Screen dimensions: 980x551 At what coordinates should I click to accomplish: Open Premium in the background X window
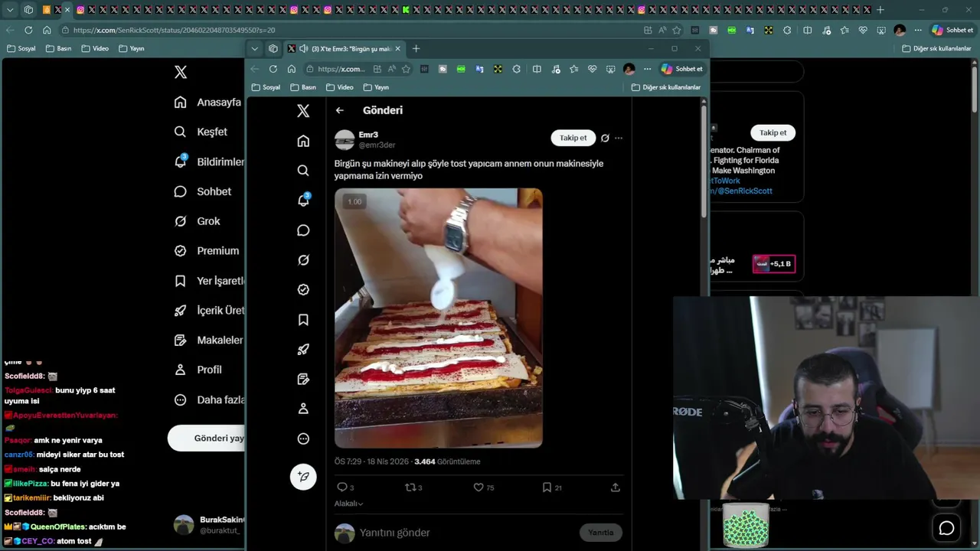[x=207, y=251]
